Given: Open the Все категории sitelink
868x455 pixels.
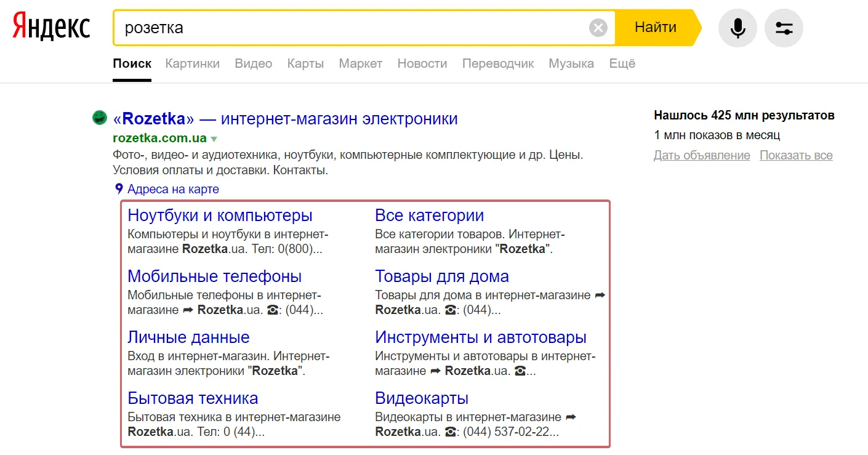Looking at the screenshot, I should coord(430,215).
